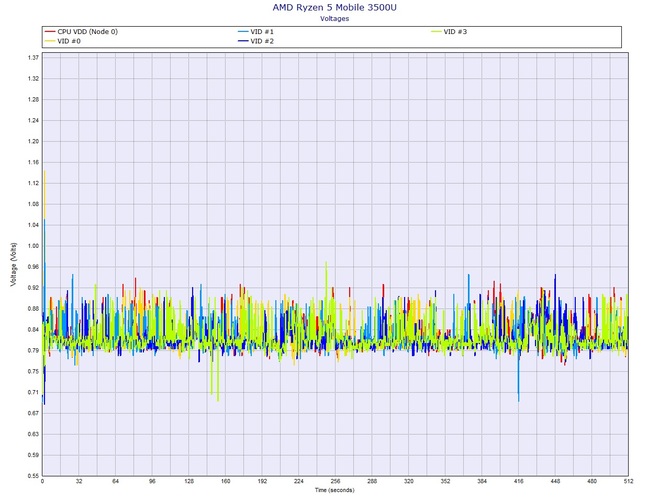Viewport: 670px width, 502px height.
Task: Click the 0.63 value on the voltage axis
Action: (x=33, y=434)
